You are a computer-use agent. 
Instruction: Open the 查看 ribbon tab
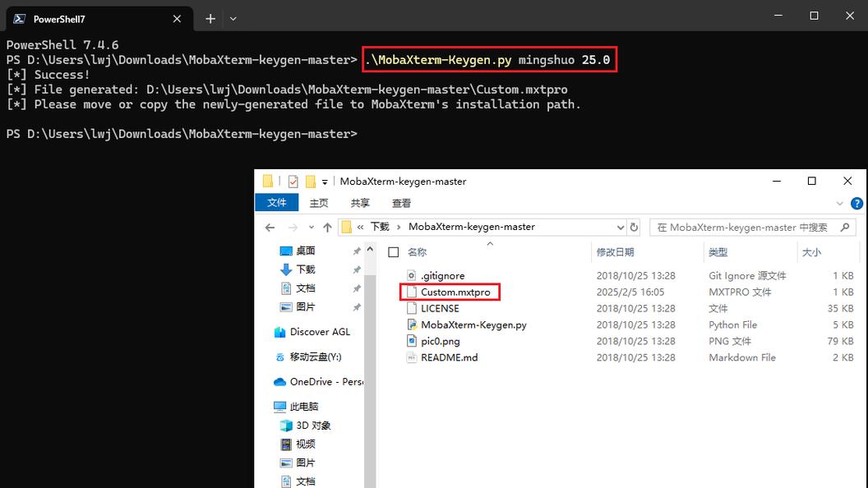[x=401, y=203]
